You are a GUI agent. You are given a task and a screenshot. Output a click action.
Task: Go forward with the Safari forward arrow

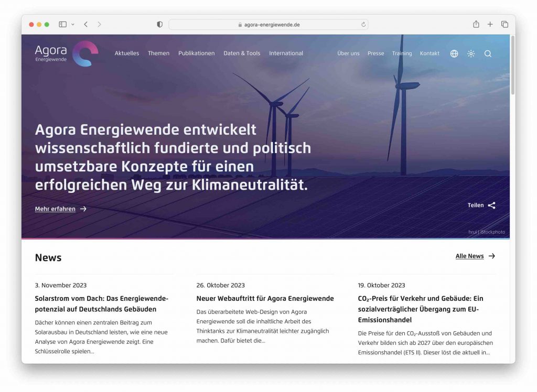point(99,24)
